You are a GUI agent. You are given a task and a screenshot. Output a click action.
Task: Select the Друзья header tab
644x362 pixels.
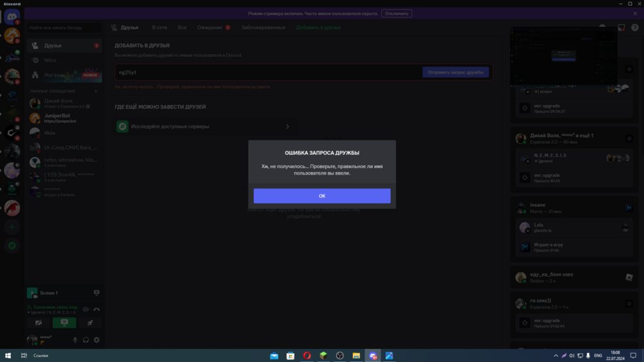125,28
